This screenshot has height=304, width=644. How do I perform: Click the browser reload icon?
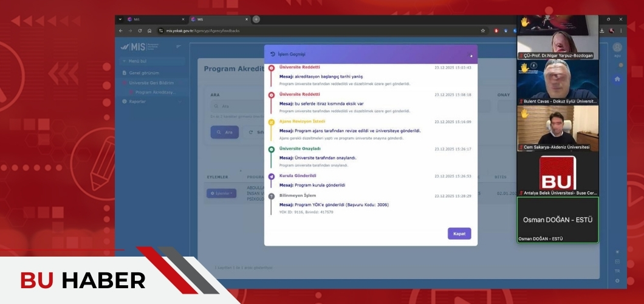140,30
